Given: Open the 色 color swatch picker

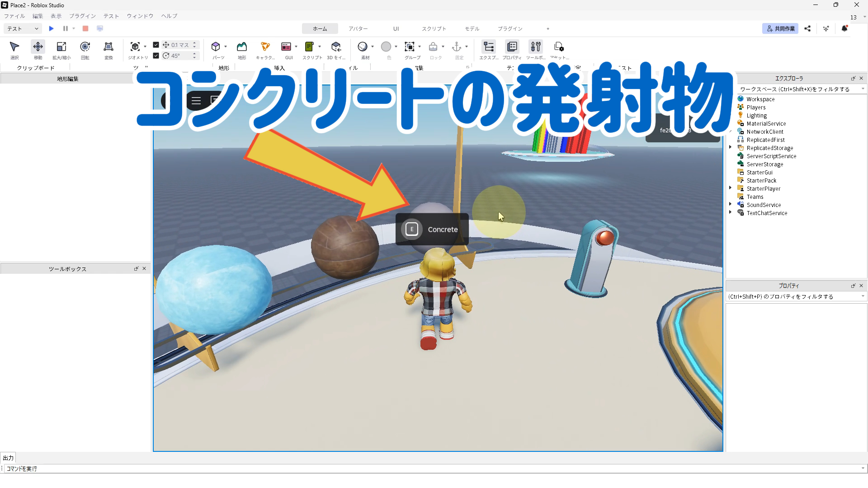Looking at the screenshot, I should pyautogui.click(x=386, y=47).
